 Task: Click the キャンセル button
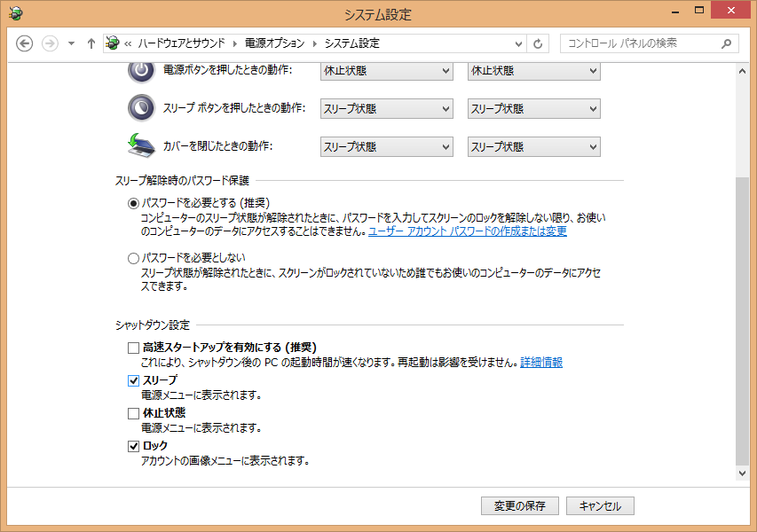[x=600, y=506]
